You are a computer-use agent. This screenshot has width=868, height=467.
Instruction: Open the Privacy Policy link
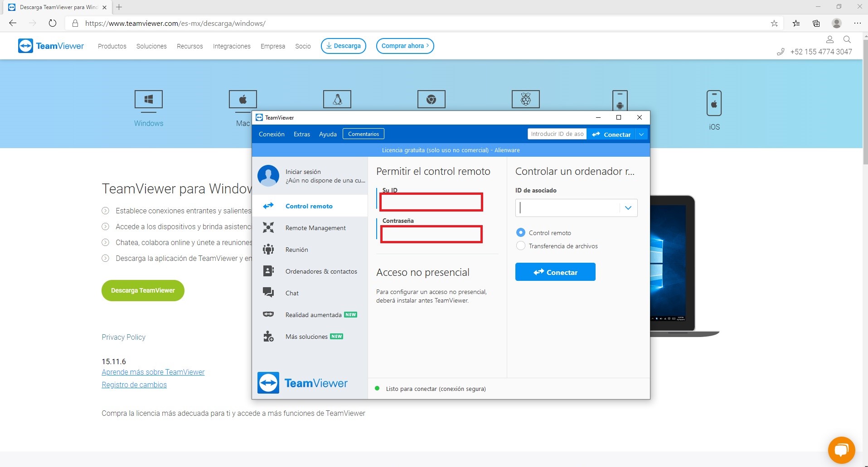[123, 337]
